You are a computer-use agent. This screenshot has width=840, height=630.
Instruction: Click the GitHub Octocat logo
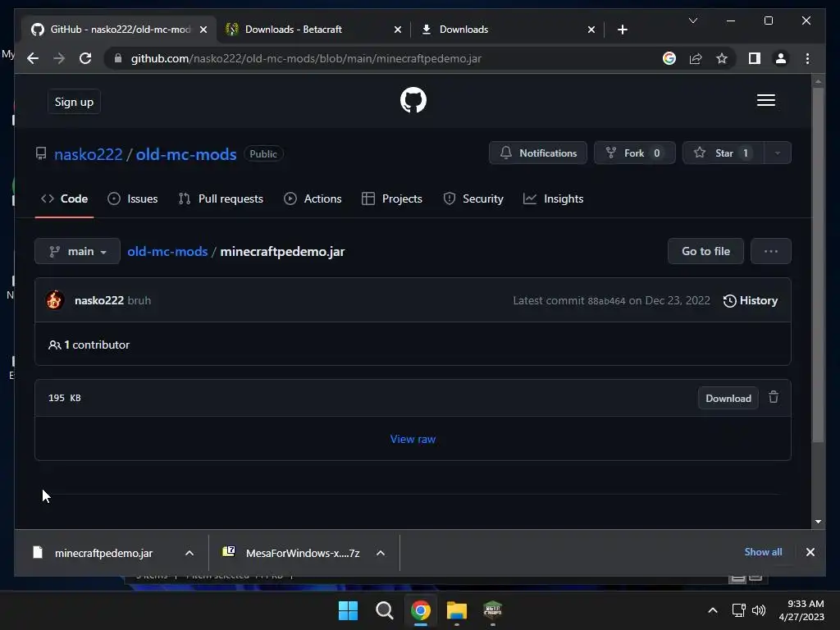click(x=413, y=100)
